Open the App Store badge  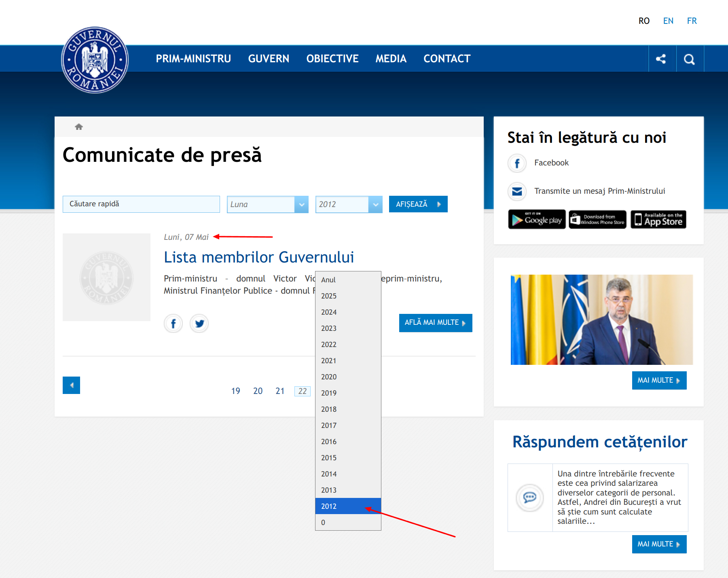[658, 220]
